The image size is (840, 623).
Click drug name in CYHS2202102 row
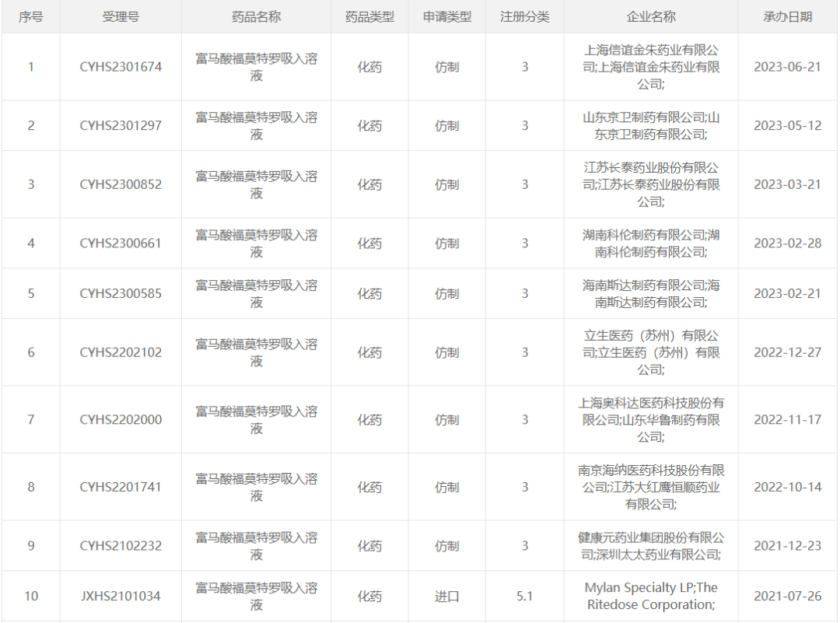coord(256,352)
